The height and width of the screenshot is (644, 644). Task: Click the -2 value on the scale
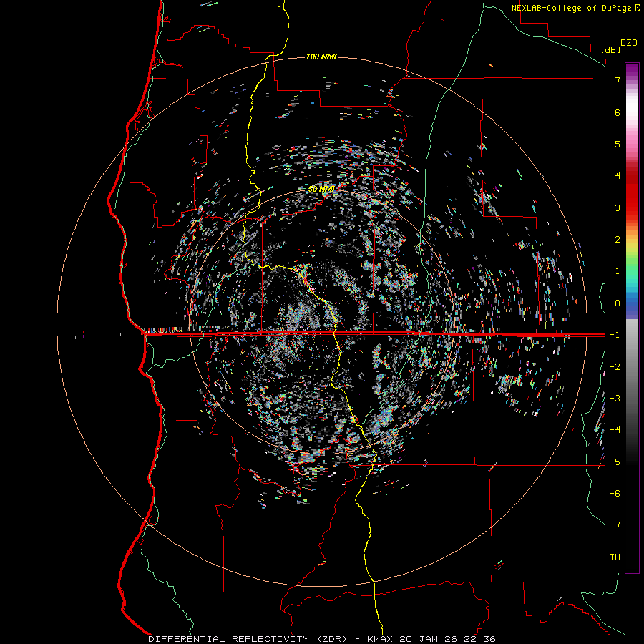[615, 367]
